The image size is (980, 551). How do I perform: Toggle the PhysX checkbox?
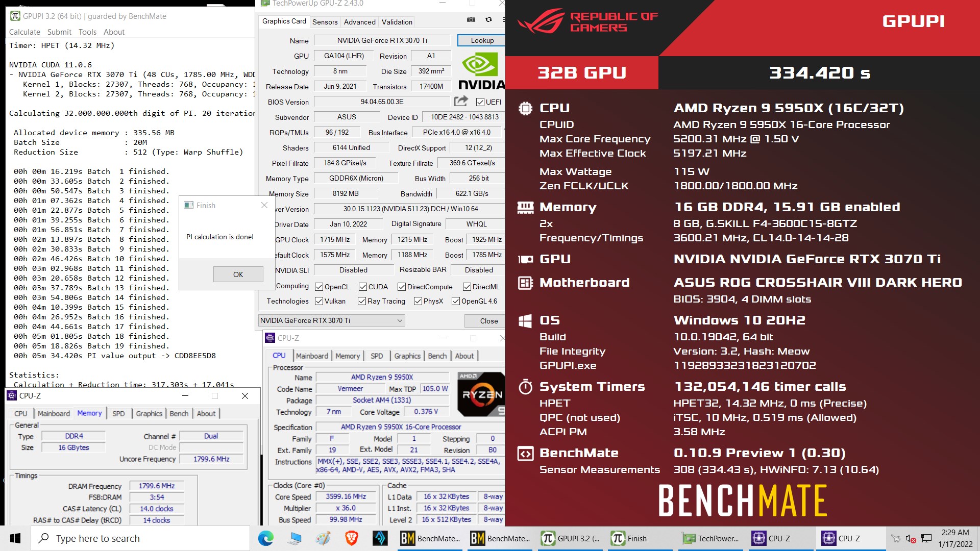[418, 301]
